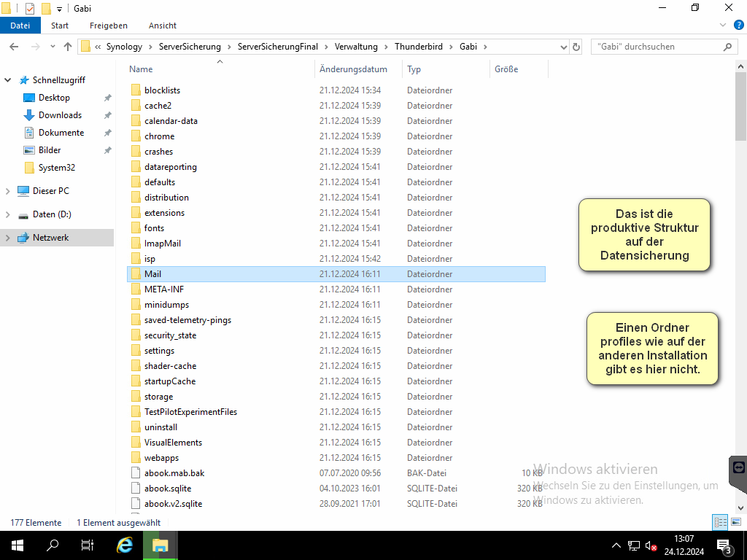Select the ImapMail folder icon
The height and width of the screenshot is (560, 747).
[x=136, y=244]
